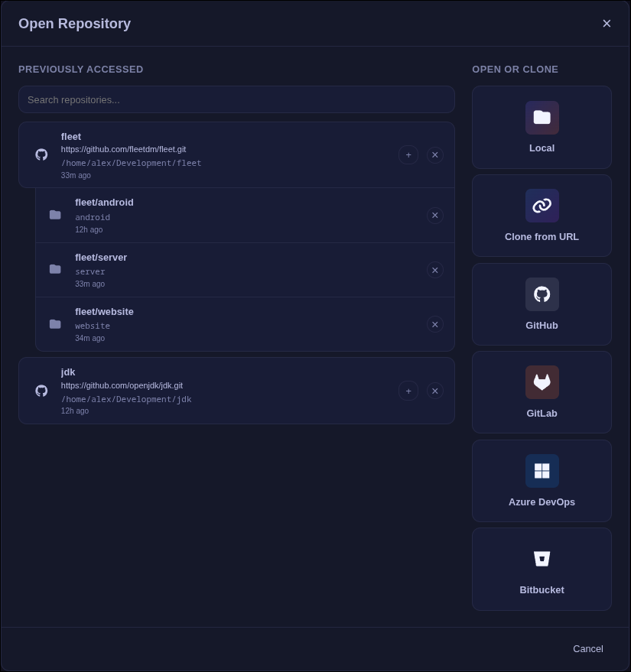Remove the fleet/website workspace entry
The image size is (631, 672).
pos(434,324)
